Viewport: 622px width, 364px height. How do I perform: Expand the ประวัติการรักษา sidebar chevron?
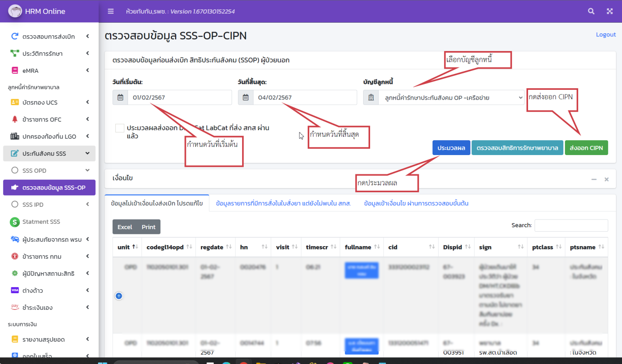87,53
